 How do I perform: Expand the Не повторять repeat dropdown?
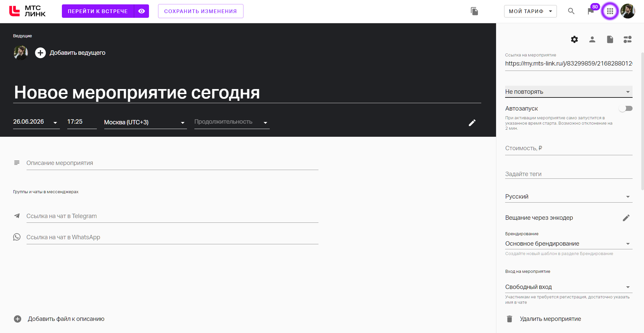(x=569, y=92)
